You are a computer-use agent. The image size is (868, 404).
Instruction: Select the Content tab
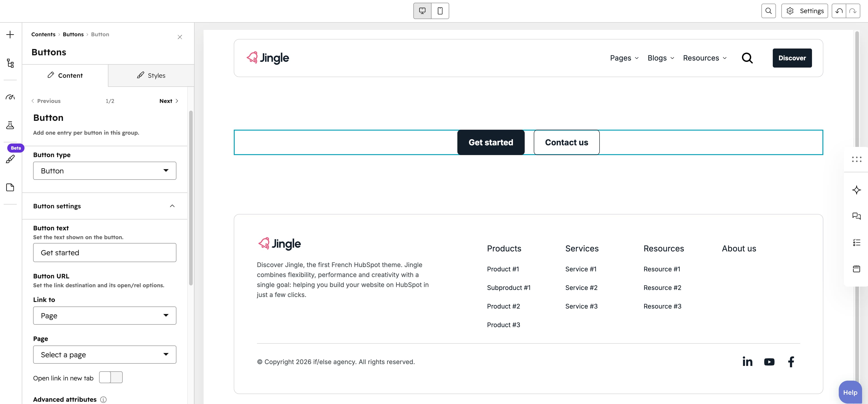tap(65, 75)
